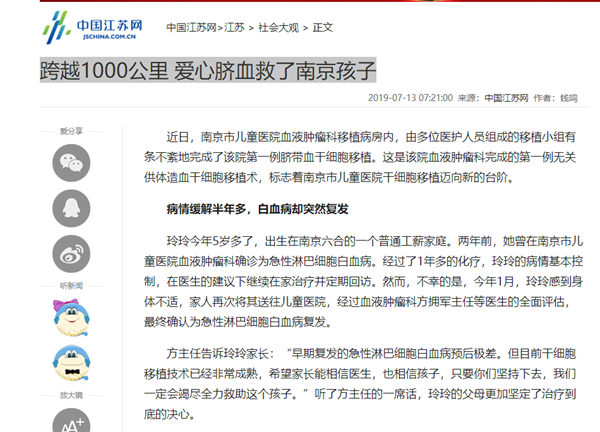The width and height of the screenshot is (600, 432).
Task: Click the 听新闻 sidebar label
Action: 70,285
